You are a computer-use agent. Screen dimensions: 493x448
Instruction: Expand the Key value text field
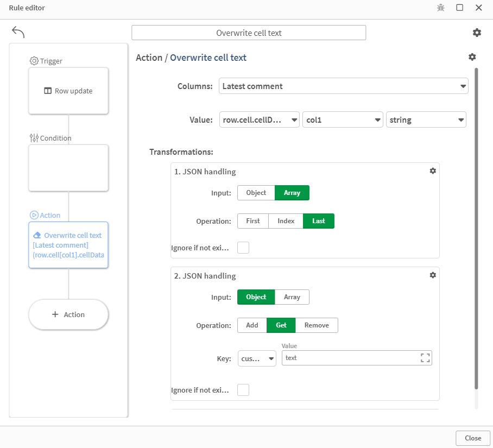click(425, 358)
